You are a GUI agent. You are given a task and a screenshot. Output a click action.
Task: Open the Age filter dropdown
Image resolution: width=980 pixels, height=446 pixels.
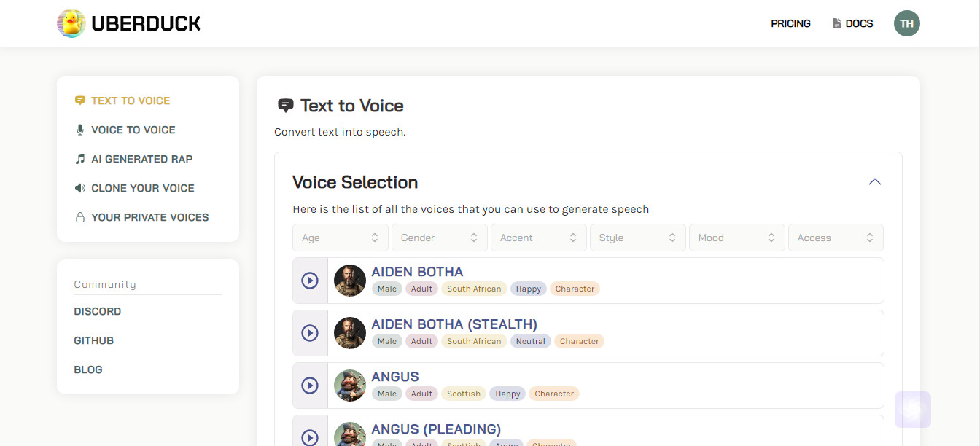tap(341, 238)
